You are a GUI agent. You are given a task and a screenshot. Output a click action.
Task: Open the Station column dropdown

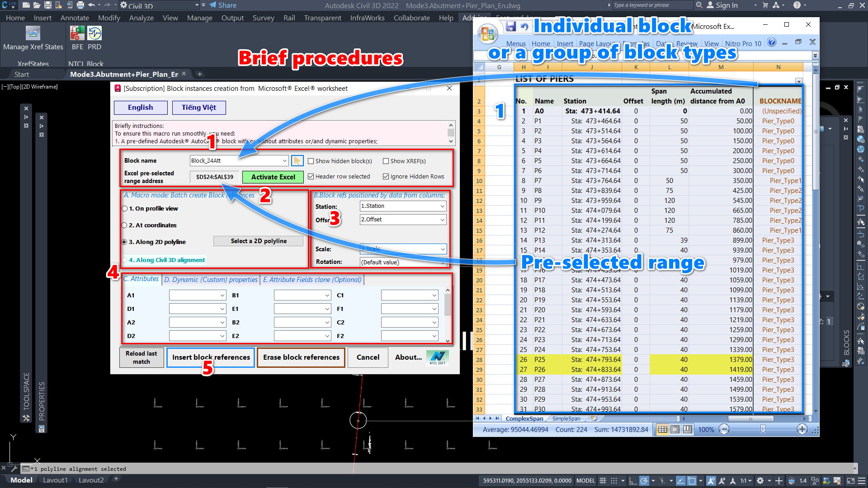442,206
